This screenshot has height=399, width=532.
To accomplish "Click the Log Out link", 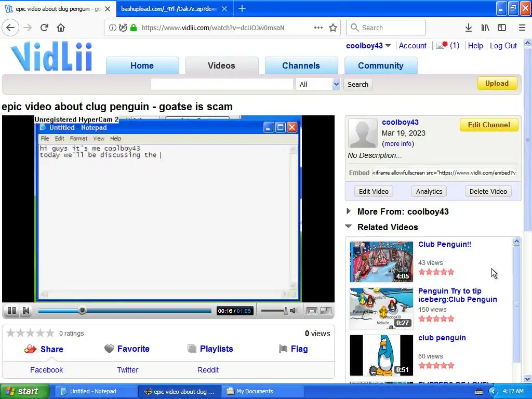I will [x=503, y=46].
